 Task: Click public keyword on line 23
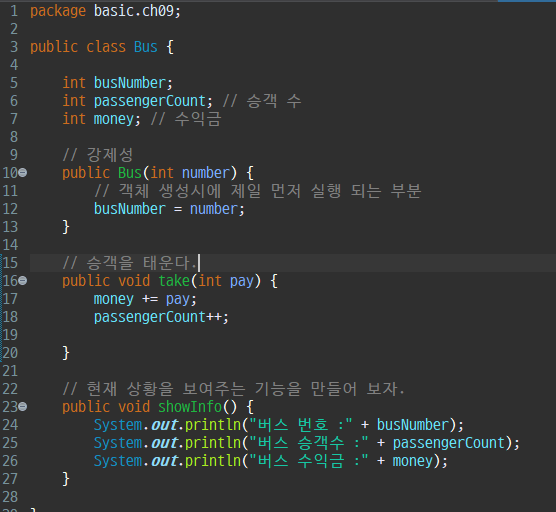coord(86,407)
